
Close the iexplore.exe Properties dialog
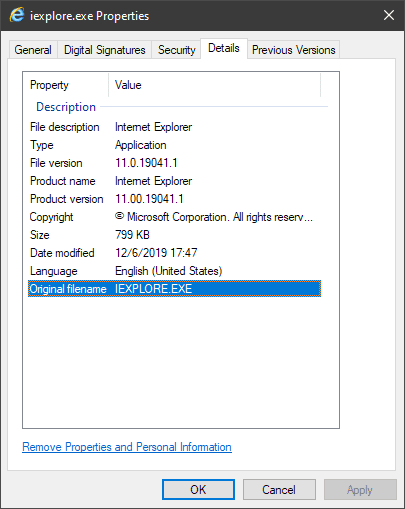pos(389,15)
